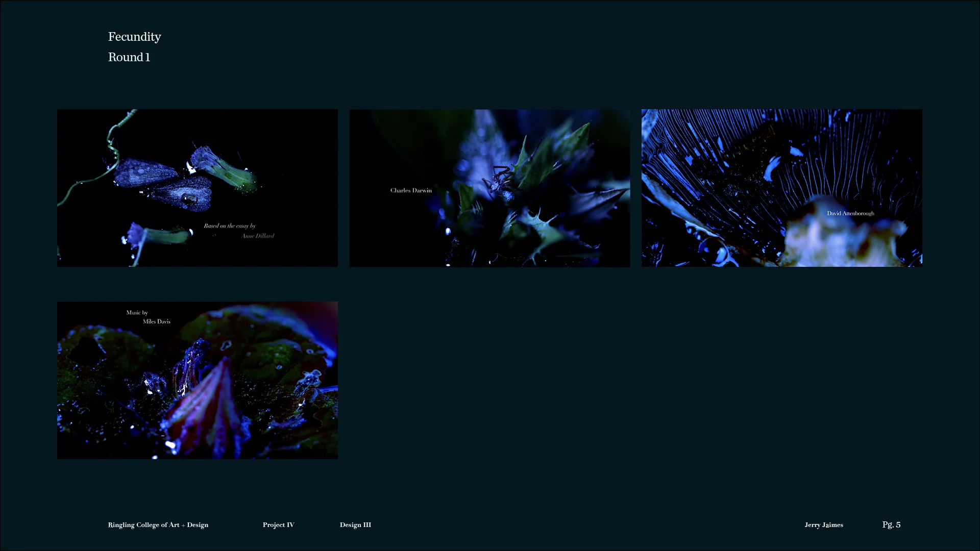Click Ringling College of Art + Design
980x551 pixels.
[x=158, y=524]
